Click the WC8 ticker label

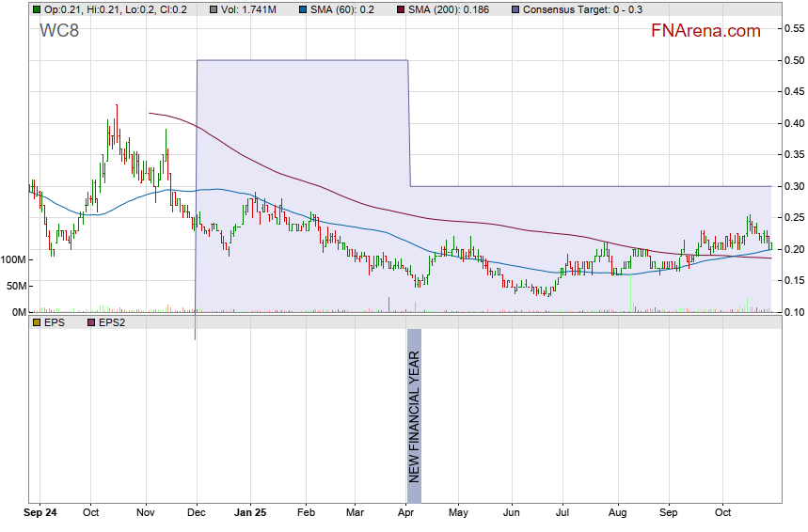click(58, 31)
